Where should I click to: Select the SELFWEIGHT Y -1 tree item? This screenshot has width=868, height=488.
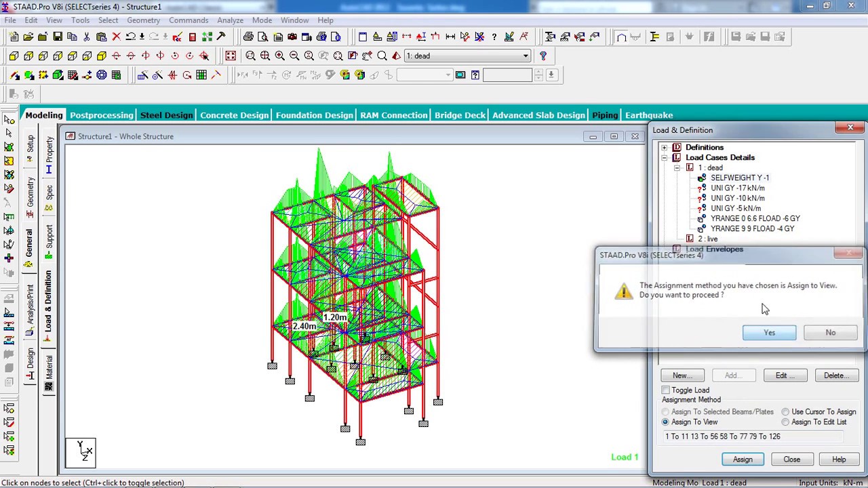pyautogui.click(x=740, y=178)
